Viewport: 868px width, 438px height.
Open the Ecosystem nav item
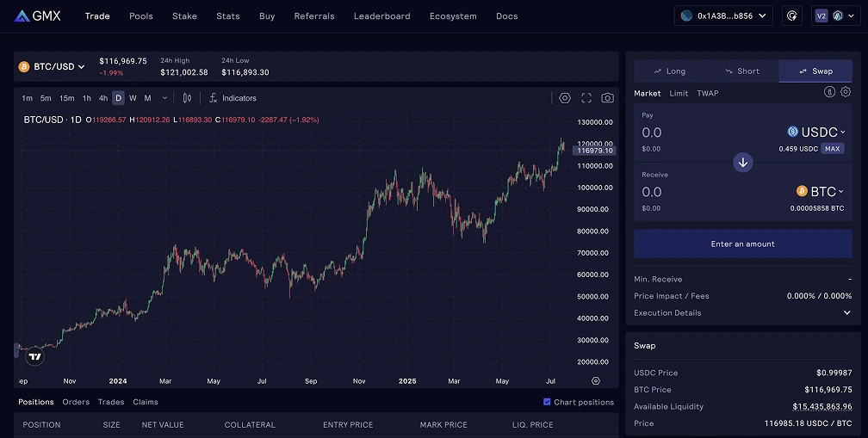(453, 16)
